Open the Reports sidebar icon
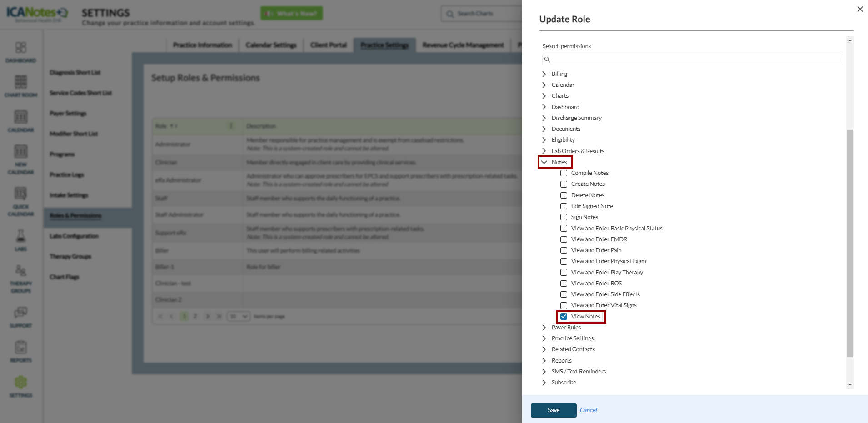 click(21, 348)
